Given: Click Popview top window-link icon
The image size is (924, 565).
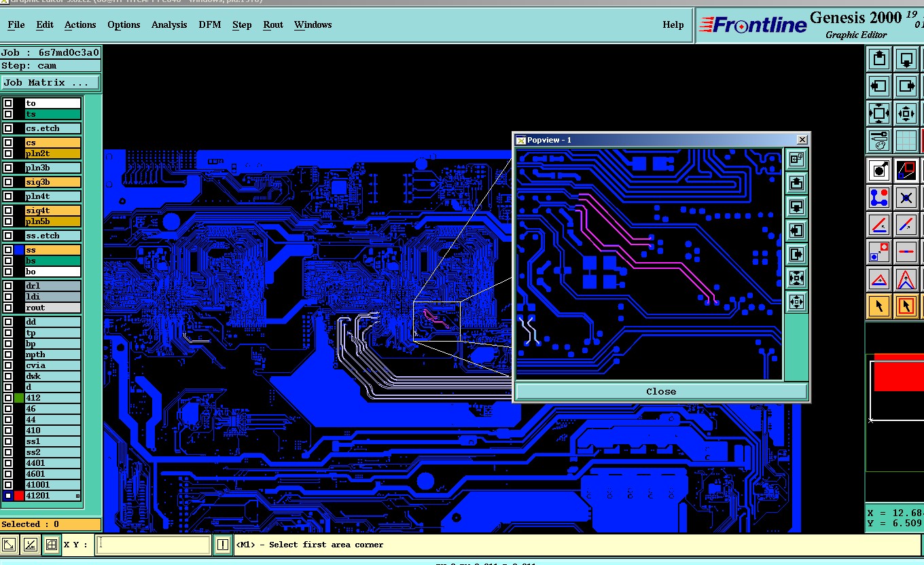Looking at the screenshot, I should (796, 159).
